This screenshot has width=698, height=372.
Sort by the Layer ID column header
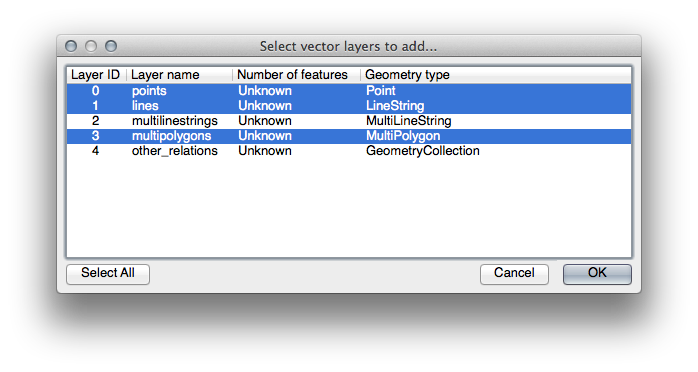96,75
